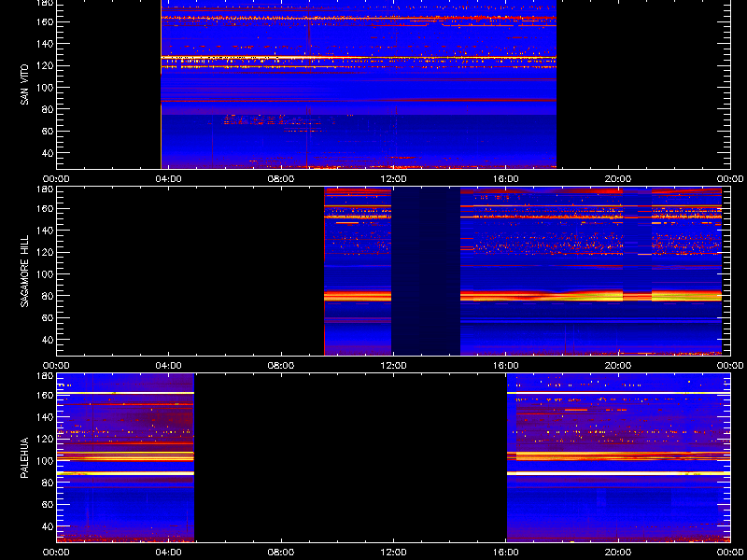
Task: Click the 80 frequency label on Palehua axis
Action: click(48, 483)
